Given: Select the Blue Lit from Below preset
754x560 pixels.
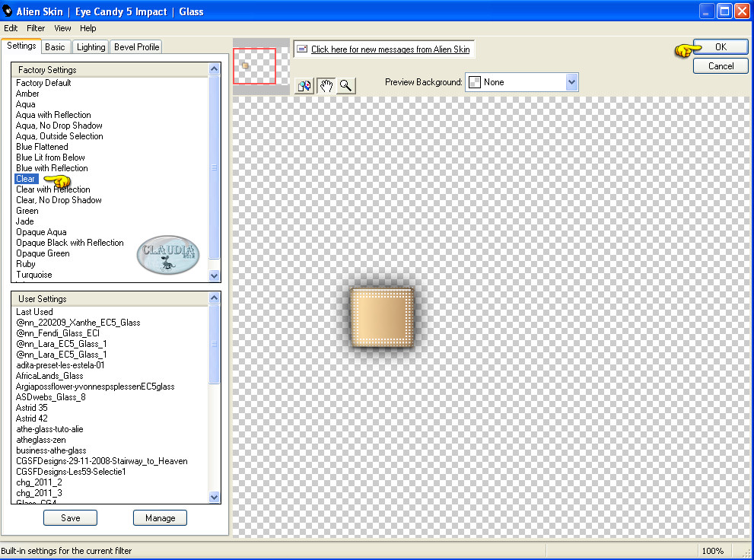Looking at the screenshot, I should click(50, 157).
